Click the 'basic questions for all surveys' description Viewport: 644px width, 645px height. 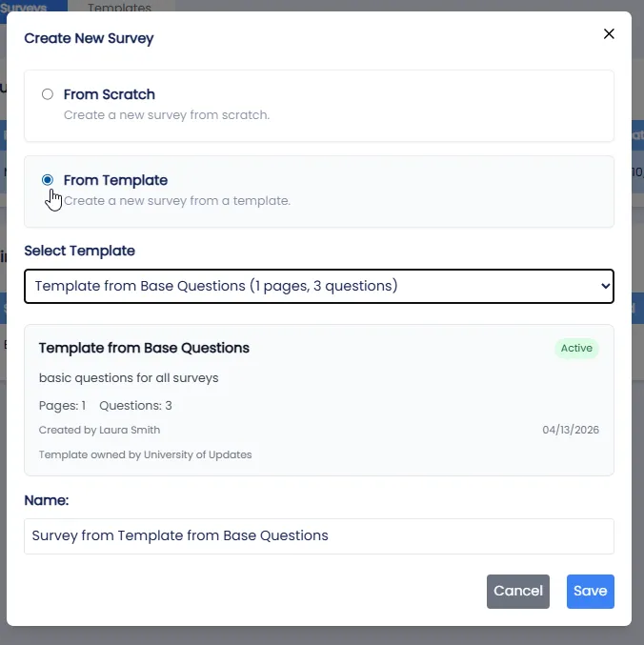pyautogui.click(x=129, y=377)
